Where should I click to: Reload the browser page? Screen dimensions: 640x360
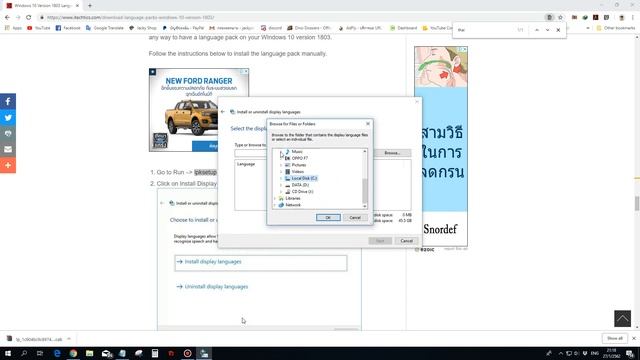pyautogui.click(x=29, y=18)
